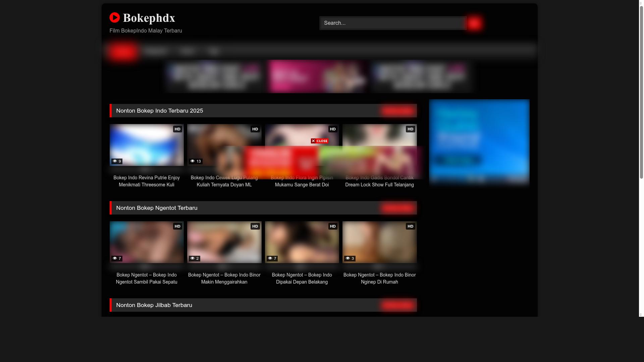The height and width of the screenshot is (362, 644).
Task: Click the HD badge on the Ngentot Sambil Pakai Sepatu video
Action: click(x=177, y=226)
